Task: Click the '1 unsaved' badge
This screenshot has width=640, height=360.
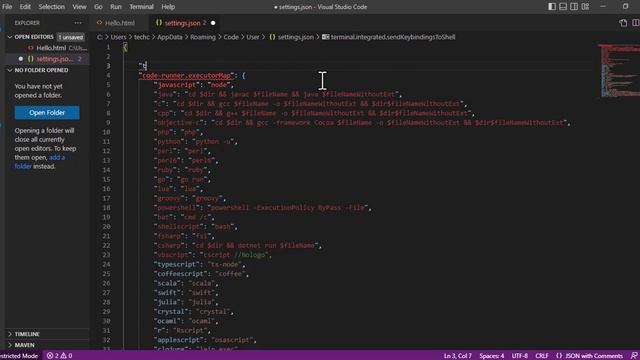Action: (x=71, y=37)
